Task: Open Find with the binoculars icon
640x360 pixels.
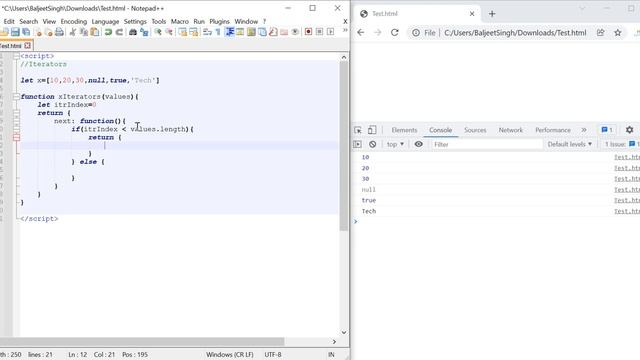Action: pos(133,32)
